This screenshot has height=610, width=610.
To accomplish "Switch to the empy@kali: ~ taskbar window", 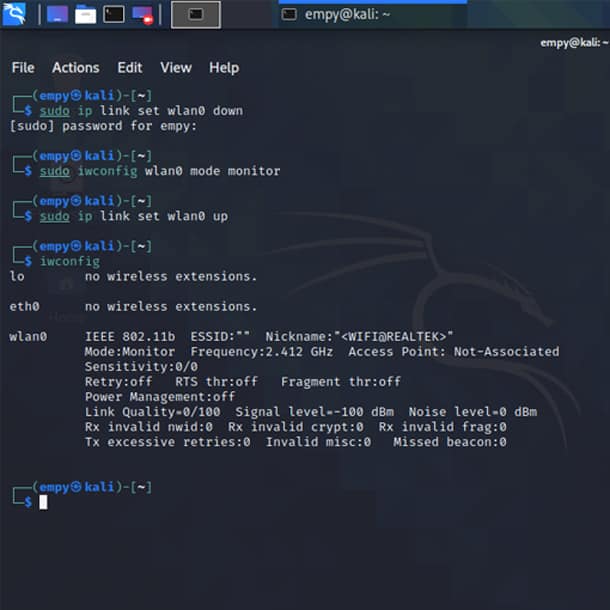I will pos(373,15).
